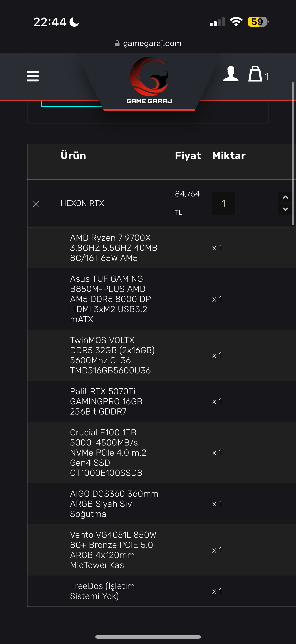Image resolution: width=296 pixels, height=644 pixels.
Task: Select the AMD Ryzen 7 9700X item
Action: (113, 248)
